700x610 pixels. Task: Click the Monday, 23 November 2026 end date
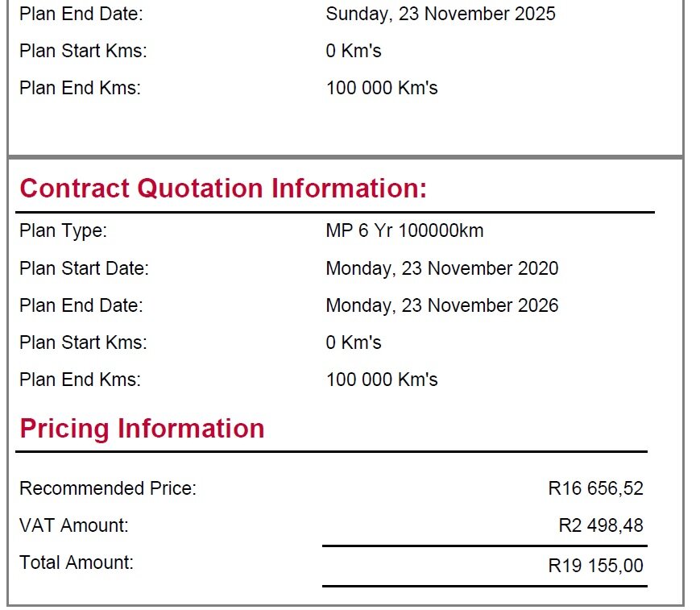point(442,306)
